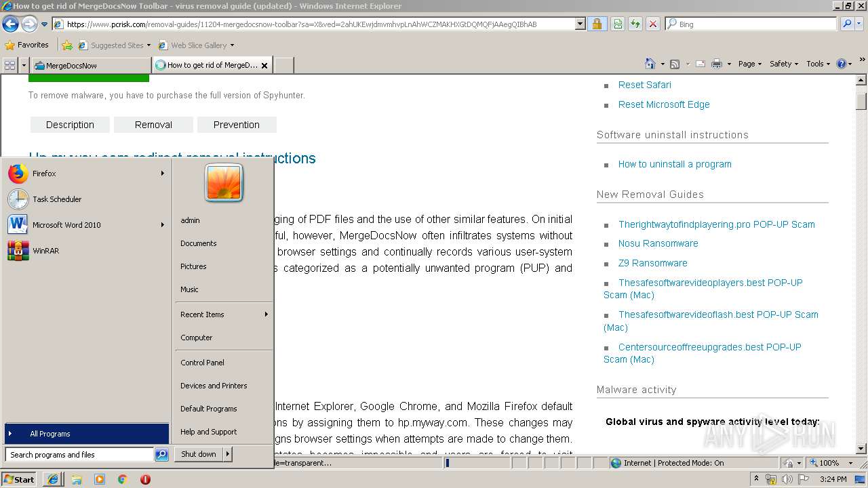
Task: Expand the Print options dropdown arrow
Action: (729, 64)
